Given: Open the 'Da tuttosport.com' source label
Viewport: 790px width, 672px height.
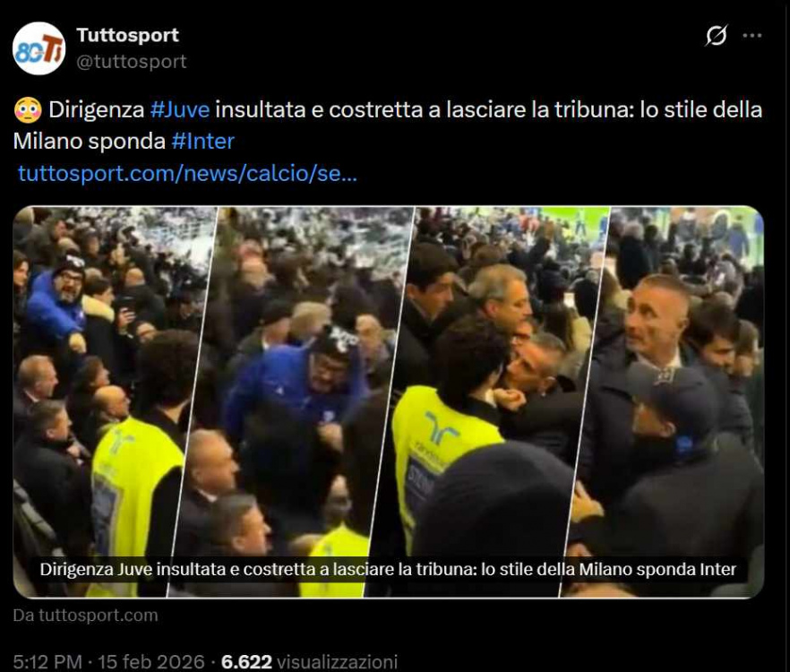Looking at the screenshot, I should click(x=86, y=615).
